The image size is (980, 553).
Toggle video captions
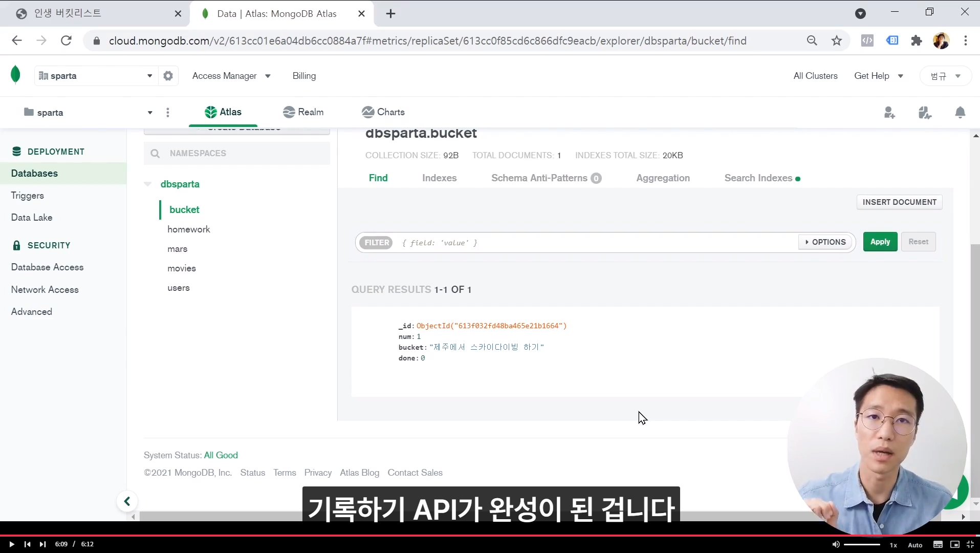938,545
